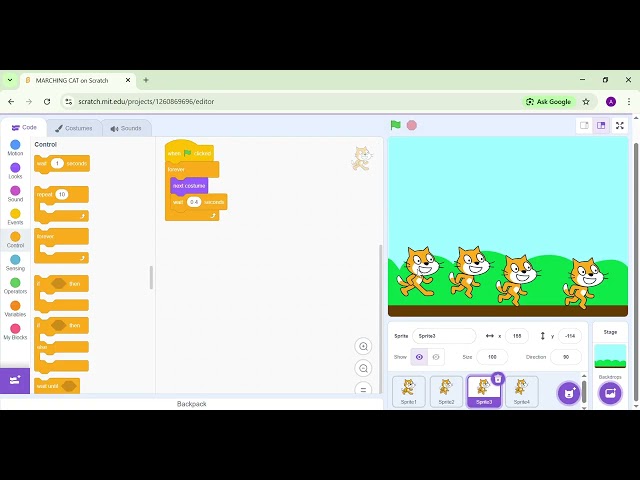Switch to the Costumes tab

[x=74, y=128]
